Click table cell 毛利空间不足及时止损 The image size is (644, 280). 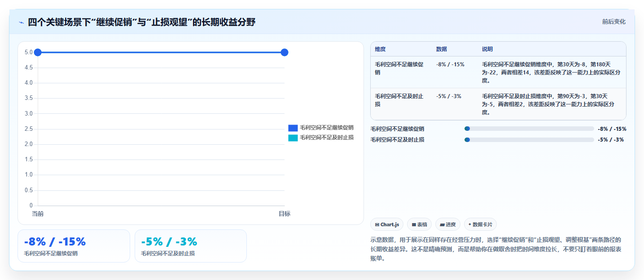[x=399, y=100]
